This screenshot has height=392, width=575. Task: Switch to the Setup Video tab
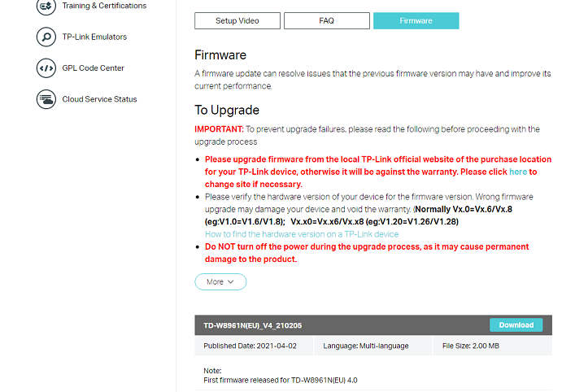pyautogui.click(x=237, y=20)
